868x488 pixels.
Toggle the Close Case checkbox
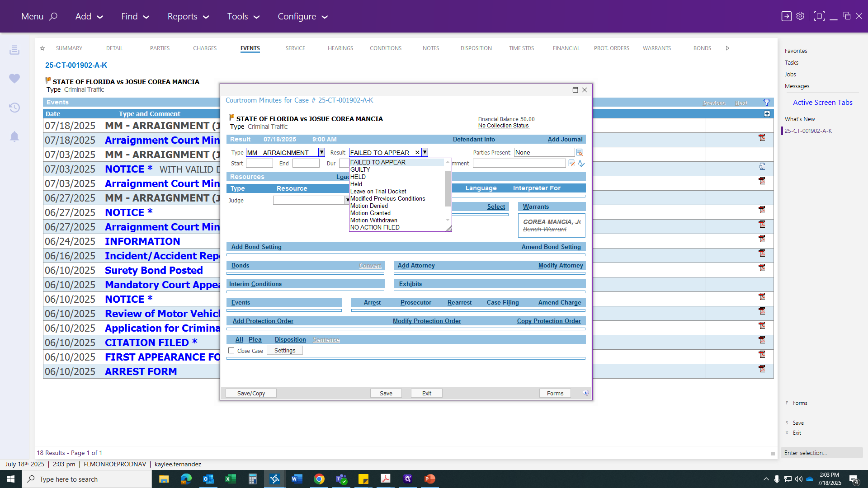(231, 351)
